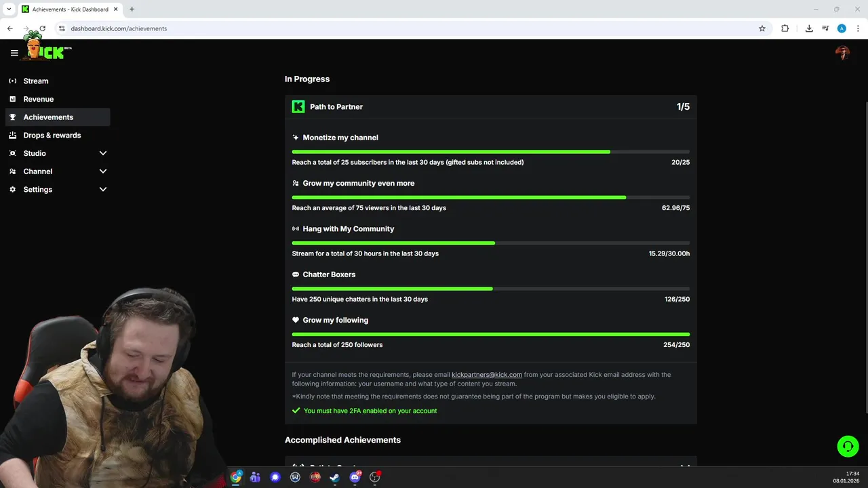
Task: Click the Grow my community progress bar
Action: (x=491, y=197)
